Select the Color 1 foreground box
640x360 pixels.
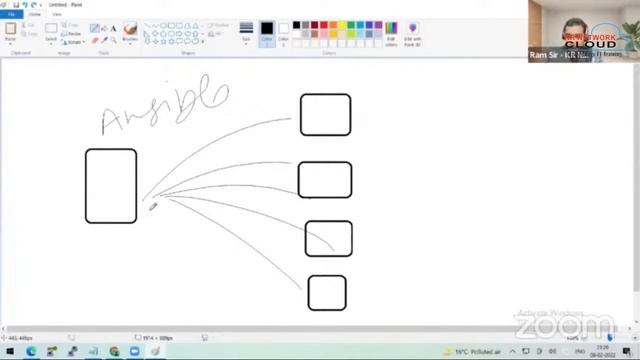coord(267,33)
